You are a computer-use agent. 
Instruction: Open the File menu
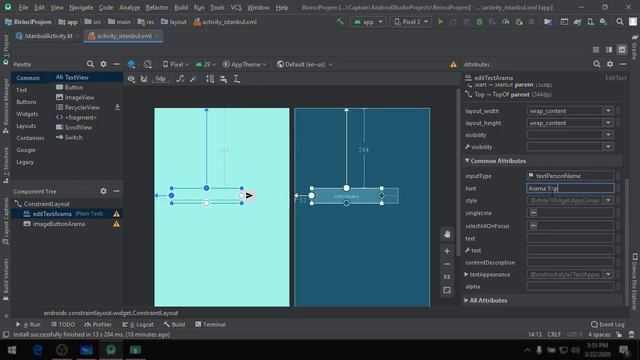(23, 7)
